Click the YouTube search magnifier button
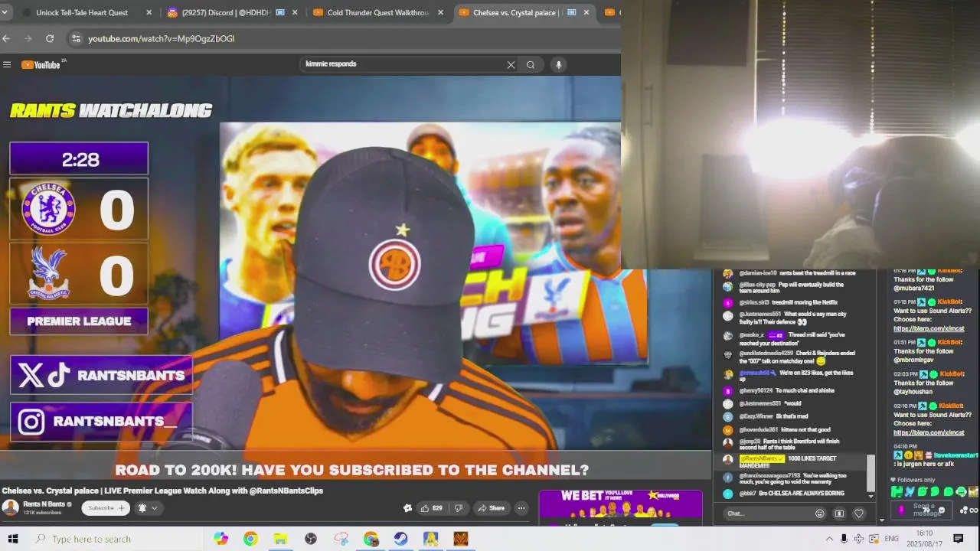The height and width of the screenshot is (551, 980). click(531, 65)
